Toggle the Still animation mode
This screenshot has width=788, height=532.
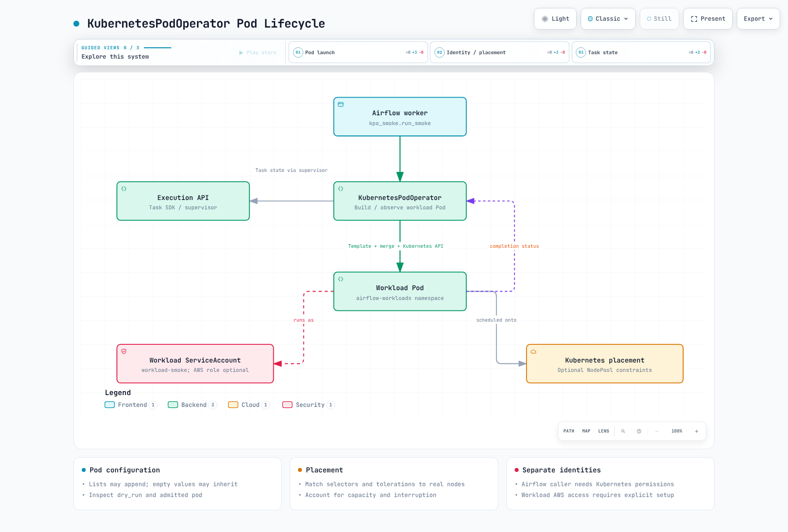pos(659,19)
